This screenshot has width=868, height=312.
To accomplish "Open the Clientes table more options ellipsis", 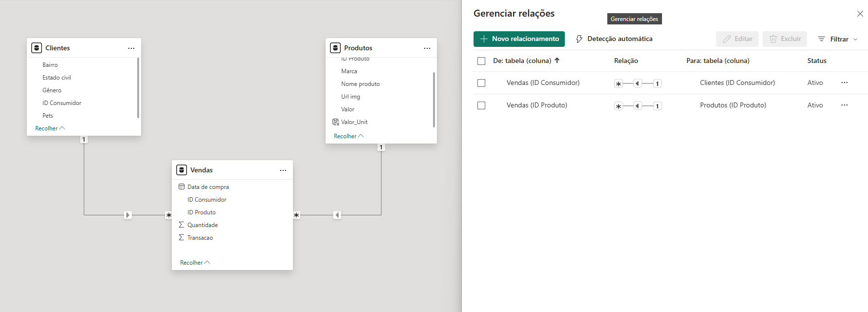I will coord(131,48).
